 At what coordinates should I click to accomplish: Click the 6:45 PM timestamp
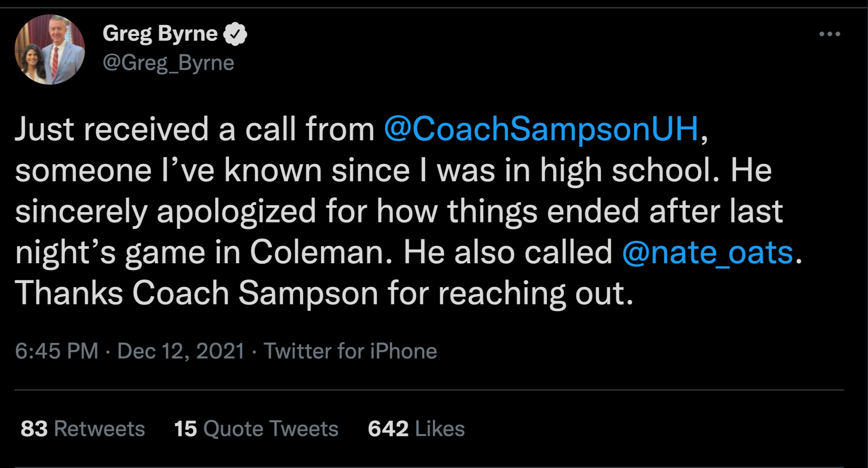(57, 351)
